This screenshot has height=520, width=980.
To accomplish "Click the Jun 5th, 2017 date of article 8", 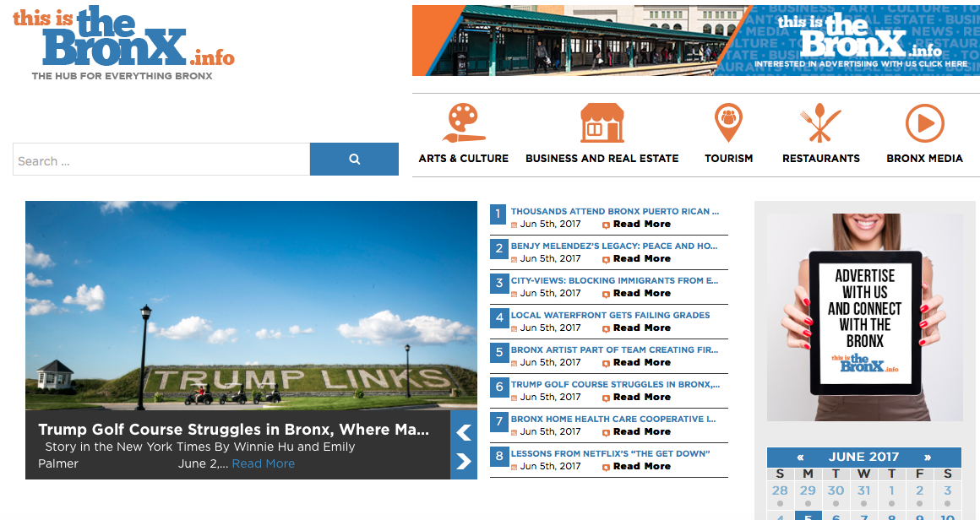I will 550,466.
